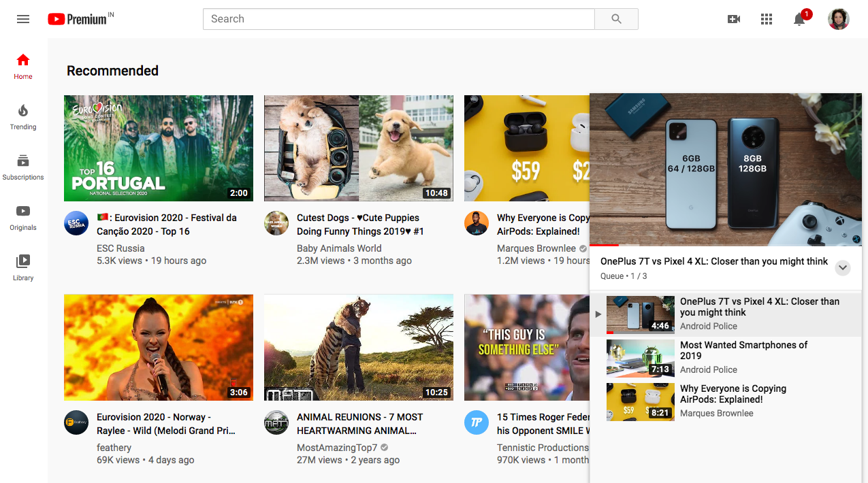This screenshot has width=868, height=483.
Task: Collapse the queue with chevron button
Action: point(843,267)
